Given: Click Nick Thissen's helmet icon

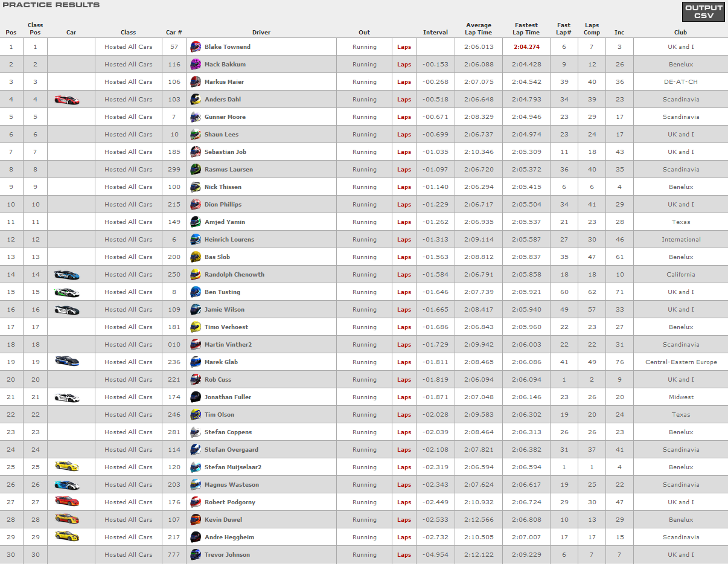Looking at the screenshot, I should point(196,187).
